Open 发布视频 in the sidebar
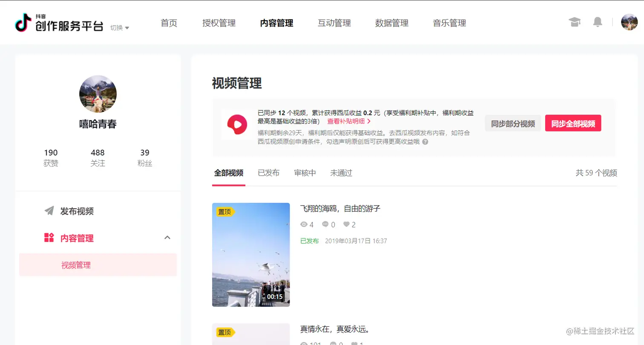644x345 pixels. click(x=77, y=211)
